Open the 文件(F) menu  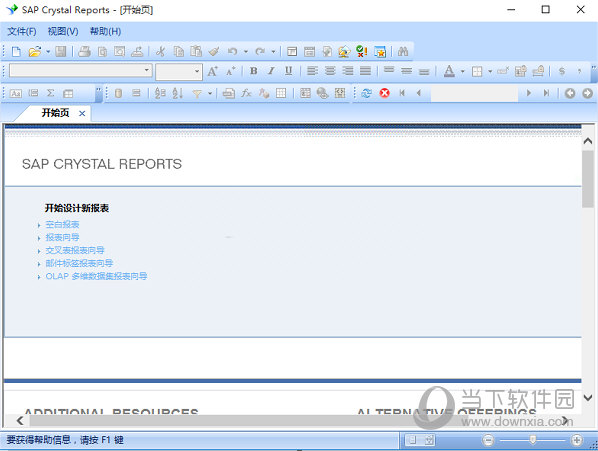tap(22, 31)
